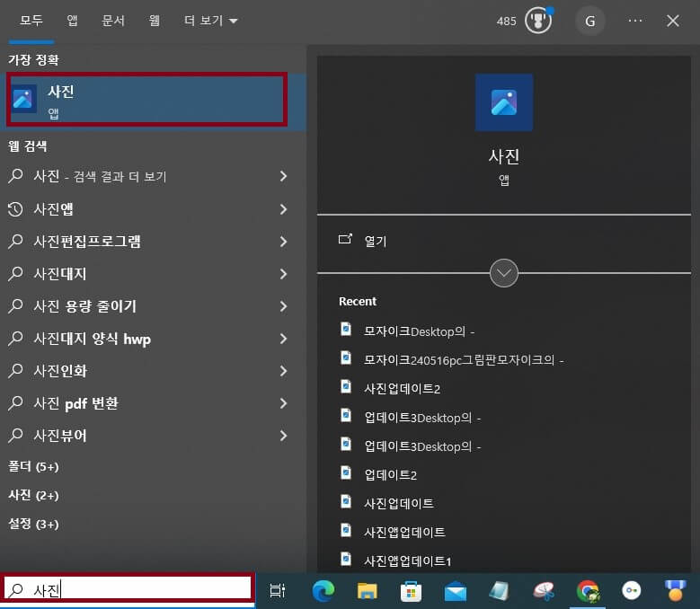Expand arrow for 사진인화 suggestion
The image size is (700, 609).
click(x=283, y=371)
